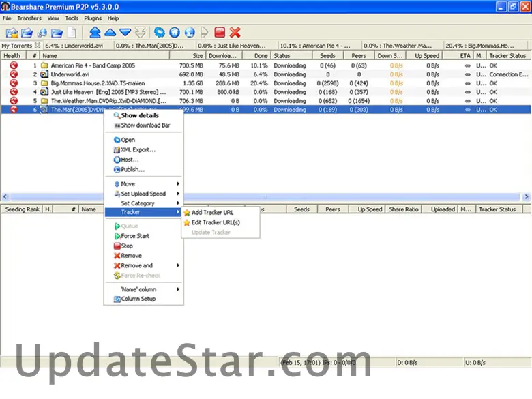532x399 pixels.
Task: Click the move to top double-arrow icon
Action: point(95,33)
